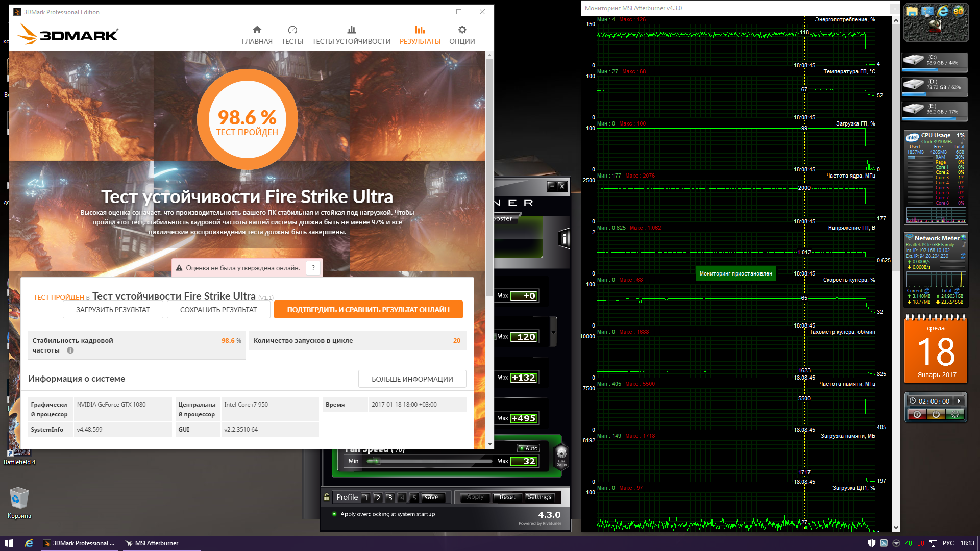980x551 pixels.
Task: Open БОЛЬШЕ ИНФОРМАЦИИ system details
Action: [x=412, y=379]
